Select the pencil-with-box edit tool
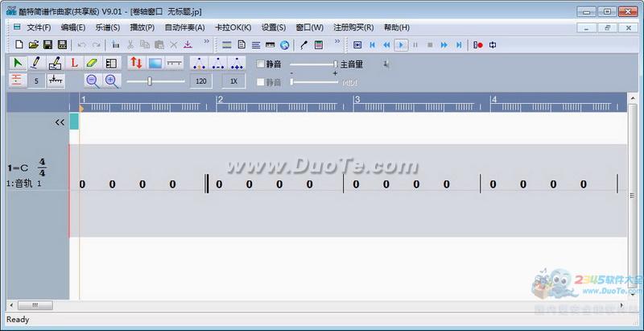The image size is (644, 331). click(55, 63)
